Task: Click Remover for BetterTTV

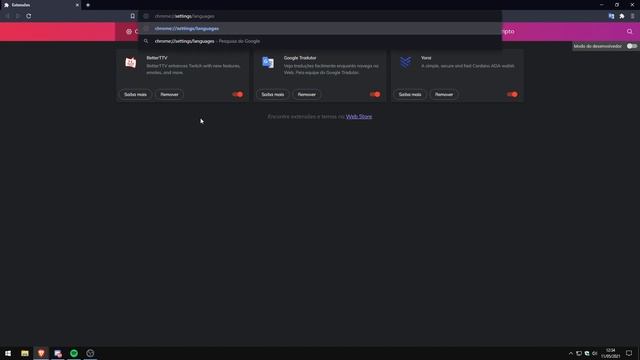Action: (169, 94)
